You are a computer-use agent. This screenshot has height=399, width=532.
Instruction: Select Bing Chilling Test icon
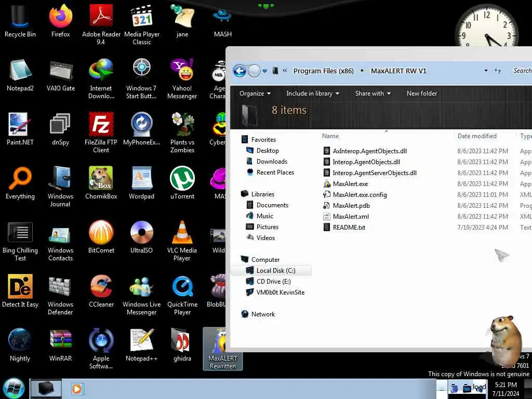click(x=20, y=241)
